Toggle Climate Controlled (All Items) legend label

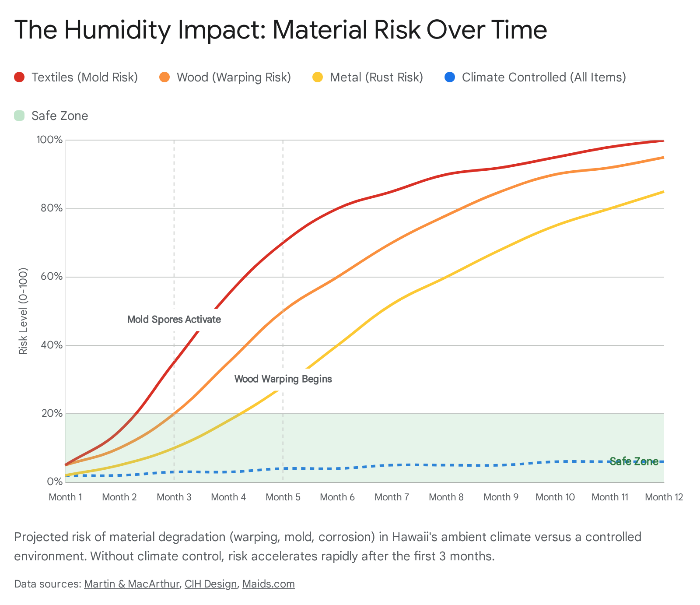(x=544, y=77)
